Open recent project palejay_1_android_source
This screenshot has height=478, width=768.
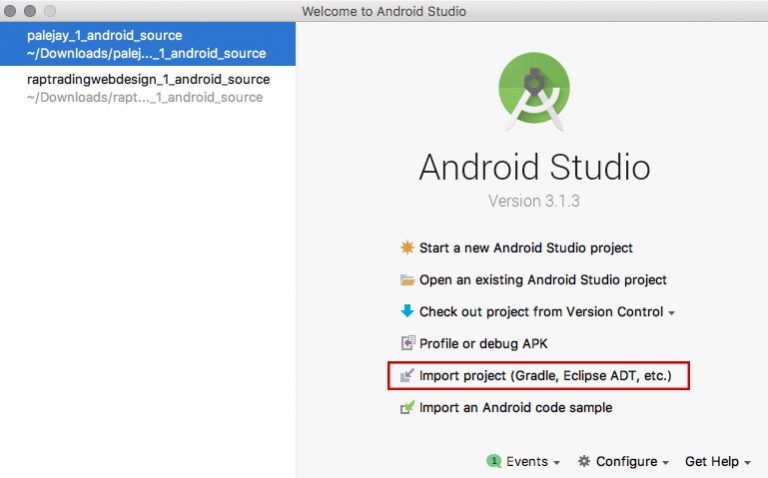147,44
